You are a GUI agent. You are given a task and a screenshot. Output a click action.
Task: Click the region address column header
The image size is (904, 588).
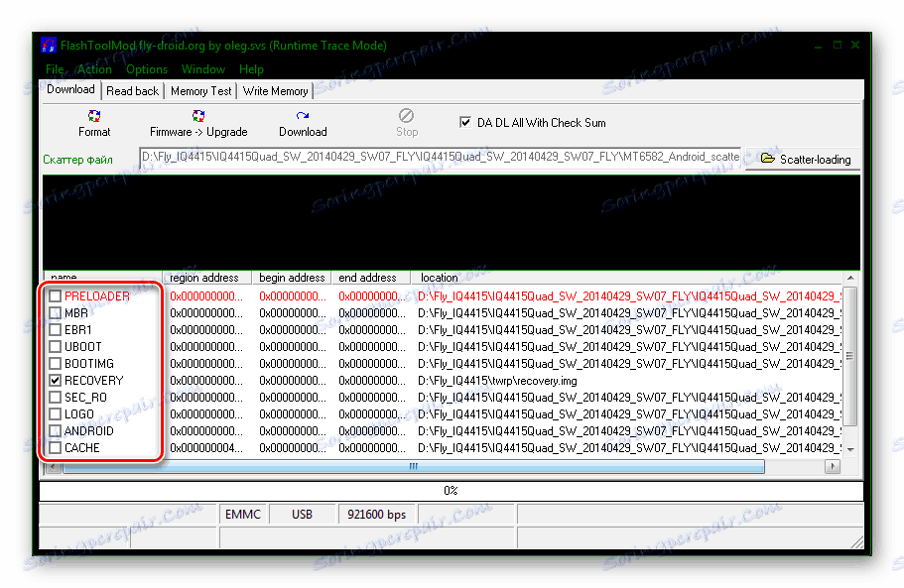[207, 278]
